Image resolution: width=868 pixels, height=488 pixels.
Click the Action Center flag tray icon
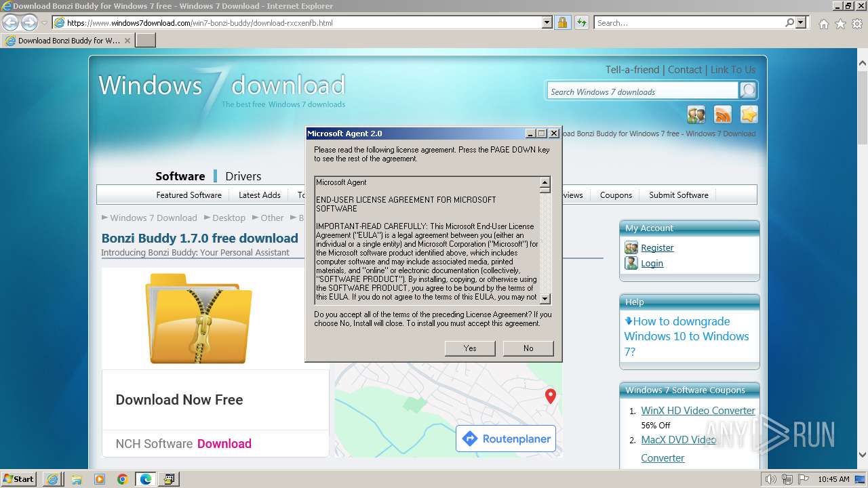(804, 479)
